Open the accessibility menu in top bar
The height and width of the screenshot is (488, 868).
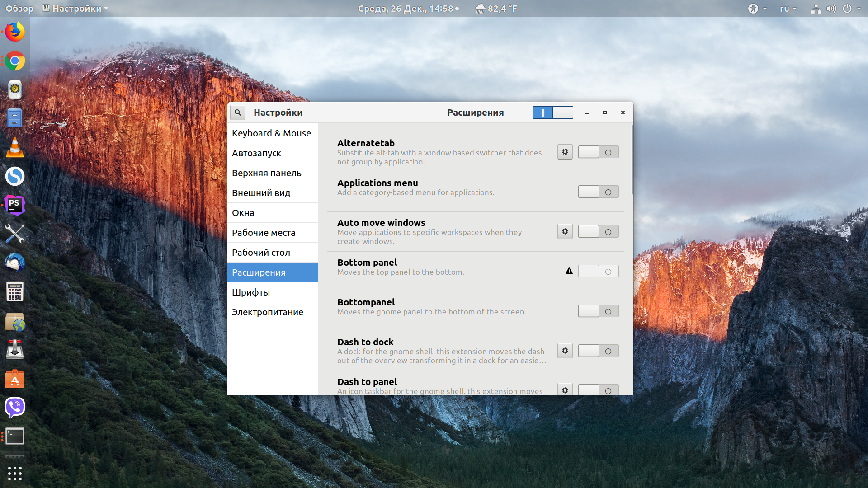point(757,9)
